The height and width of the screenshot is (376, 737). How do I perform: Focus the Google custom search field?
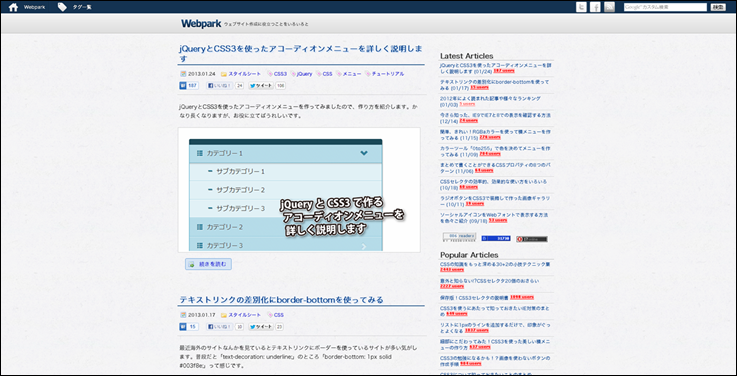coord(665,7)
